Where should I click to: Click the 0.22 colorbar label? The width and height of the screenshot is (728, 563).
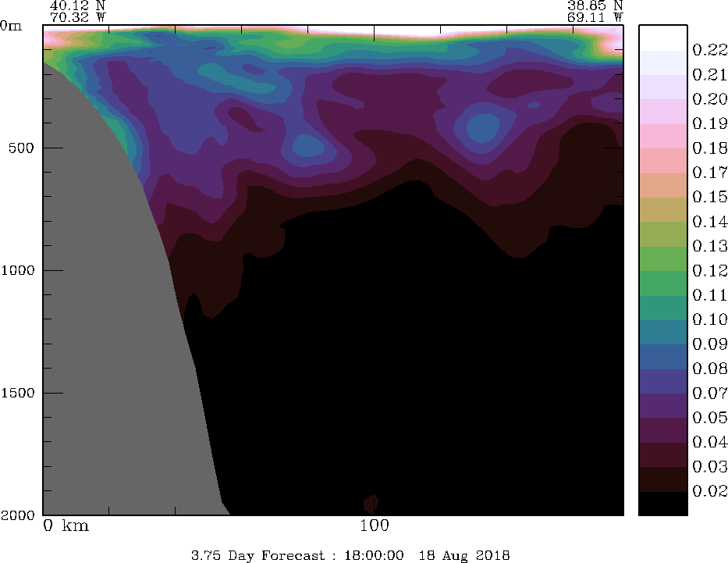click(710, 50)
